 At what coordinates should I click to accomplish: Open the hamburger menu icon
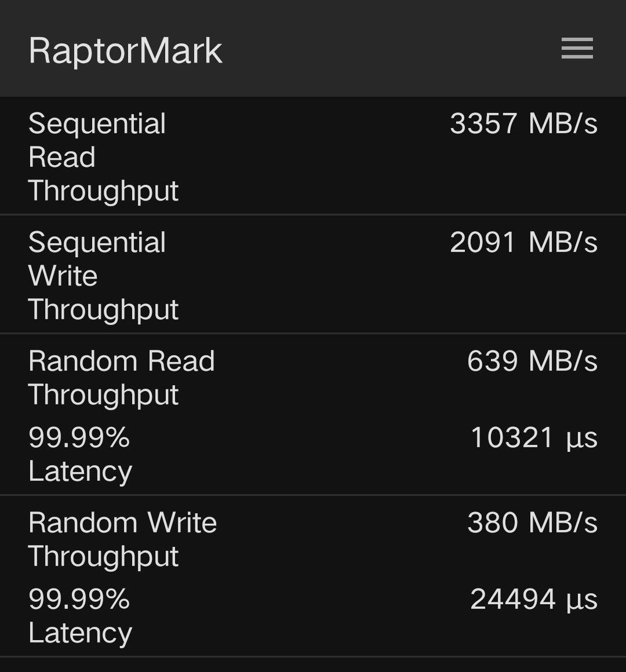[577, 48]
